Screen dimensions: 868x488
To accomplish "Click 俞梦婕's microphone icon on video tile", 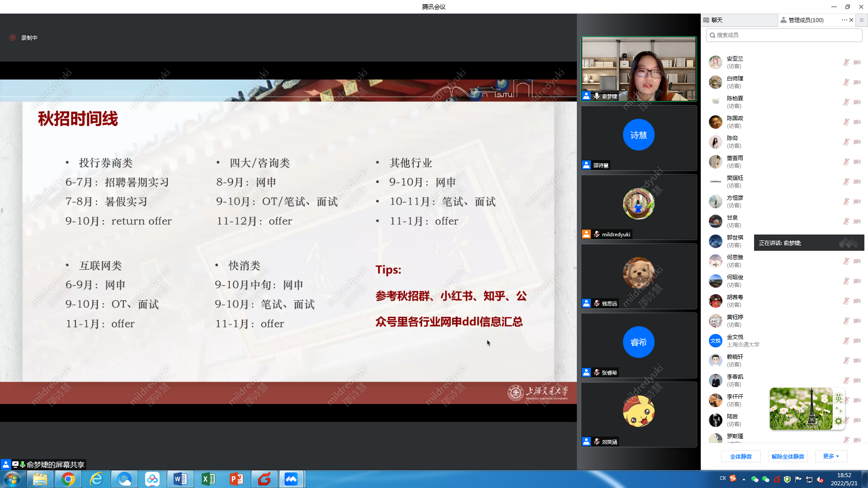I will point(597,96).
